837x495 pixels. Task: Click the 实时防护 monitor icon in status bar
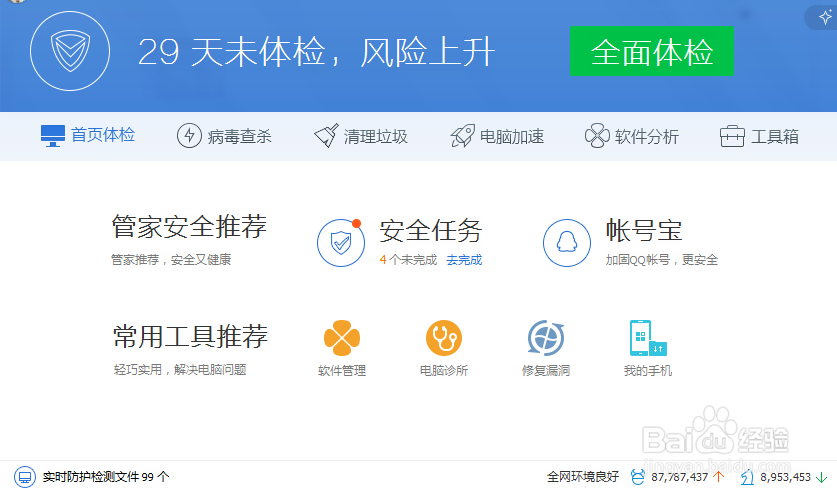click(25, 477)
